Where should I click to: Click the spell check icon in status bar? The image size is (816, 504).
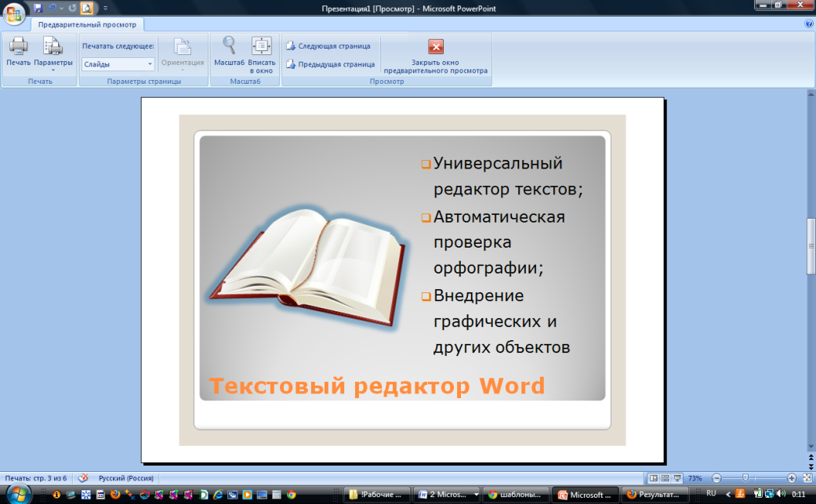click(83, 477)
